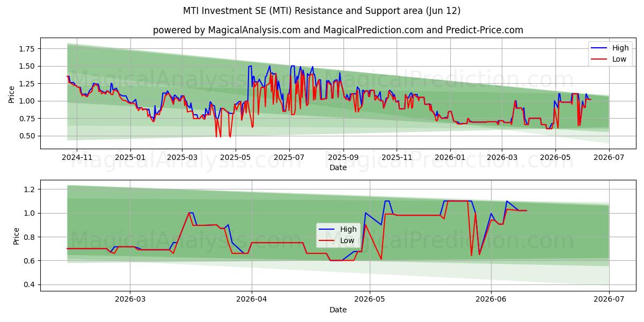Click the 'Date' axis label under the bottom chart
This screenshot has width=644, height=322.
[x=338, y=310]
